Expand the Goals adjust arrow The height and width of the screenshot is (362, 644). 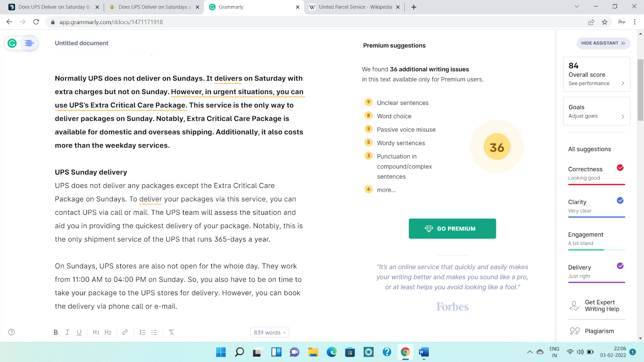click(623, 116)
